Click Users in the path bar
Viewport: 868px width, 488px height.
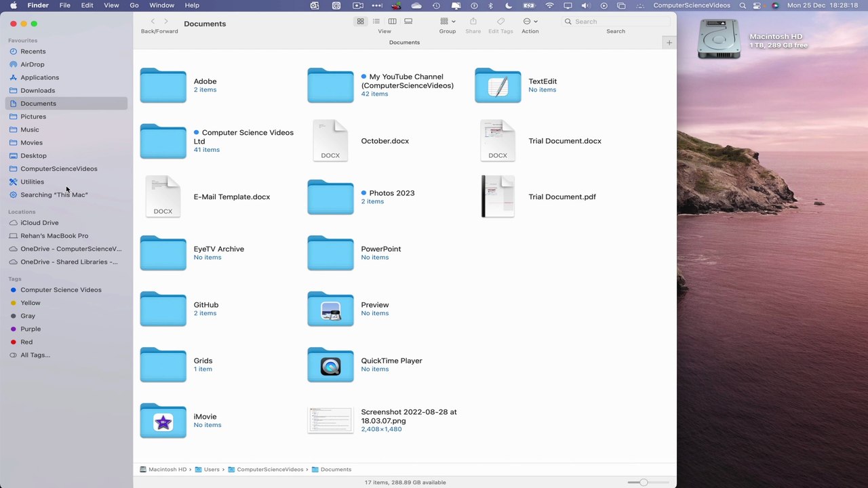(208, 469)
